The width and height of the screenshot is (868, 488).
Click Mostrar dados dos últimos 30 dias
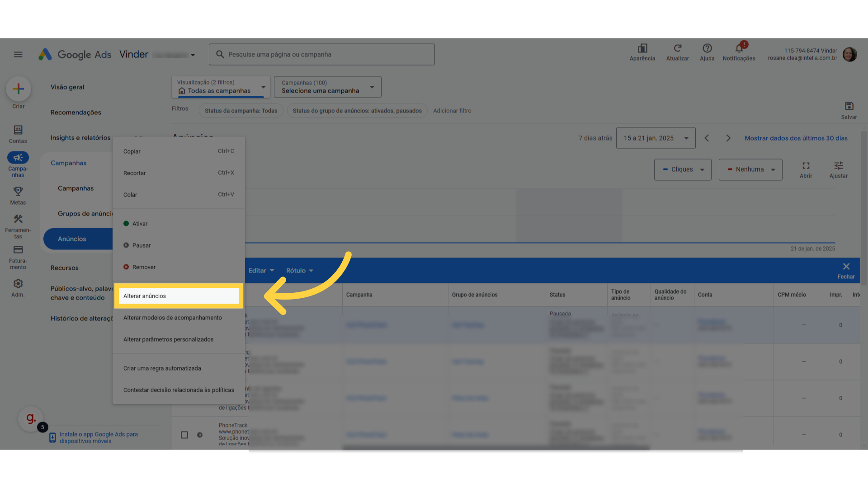point(796,138)
